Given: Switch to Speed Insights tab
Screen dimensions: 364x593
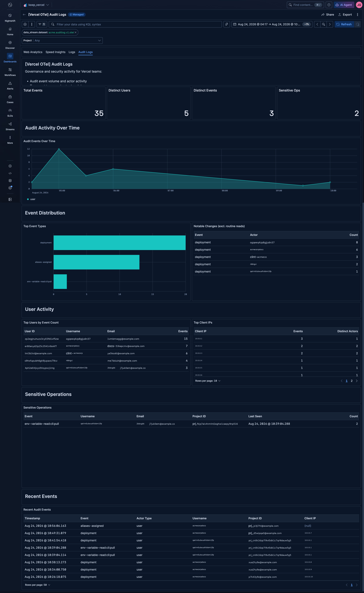Looking at the screenshot, I should click(55, 52).
